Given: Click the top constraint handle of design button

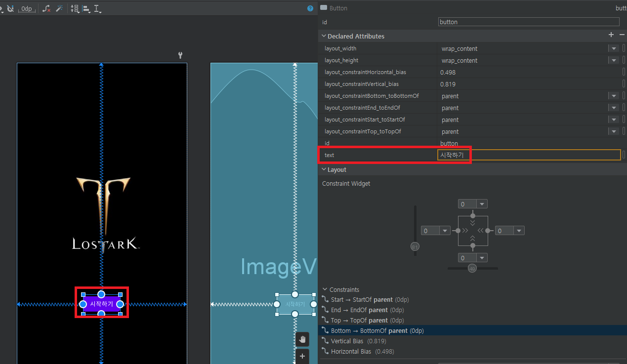Looking at the screenshot, I should point(101,294).
